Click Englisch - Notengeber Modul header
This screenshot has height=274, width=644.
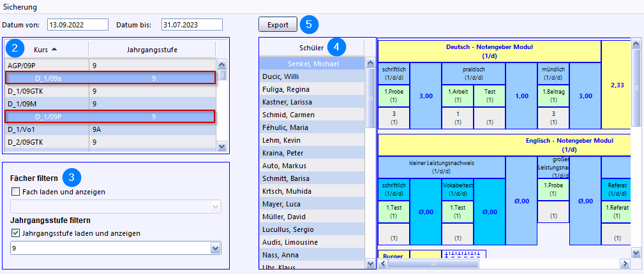504,145
